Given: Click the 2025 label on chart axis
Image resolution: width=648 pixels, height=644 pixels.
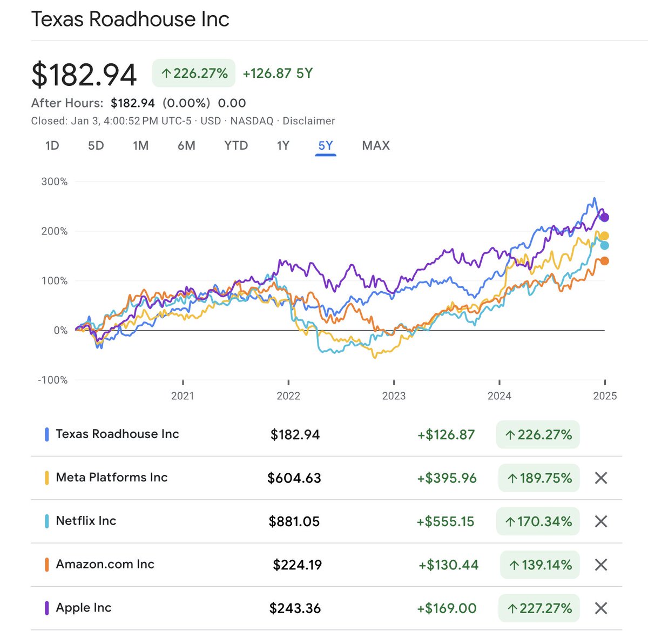Looking at the screenshot, I should point(605,396).
